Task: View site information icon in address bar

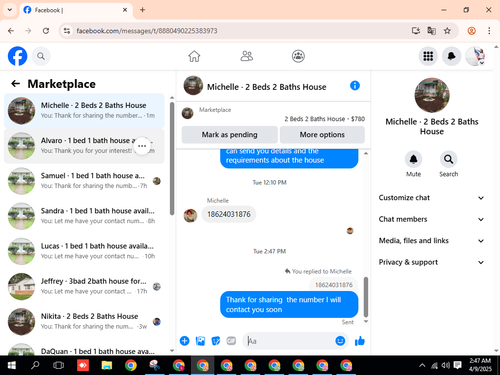Action: [67, 31]
